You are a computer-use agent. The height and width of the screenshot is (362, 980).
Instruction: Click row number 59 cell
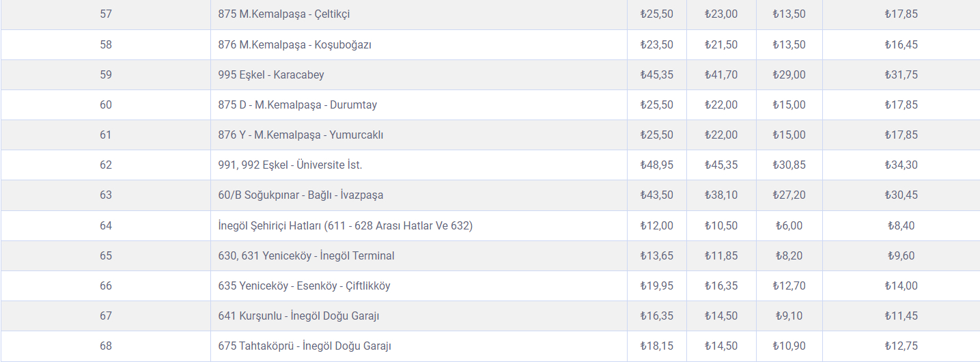point(106,74)
